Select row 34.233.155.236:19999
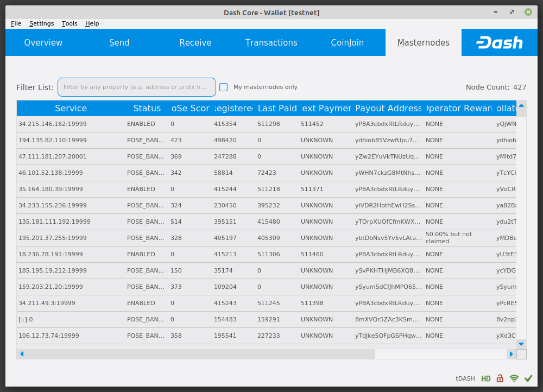The width and height of the screenshot is (543, 392). click(x=266, y=205)
